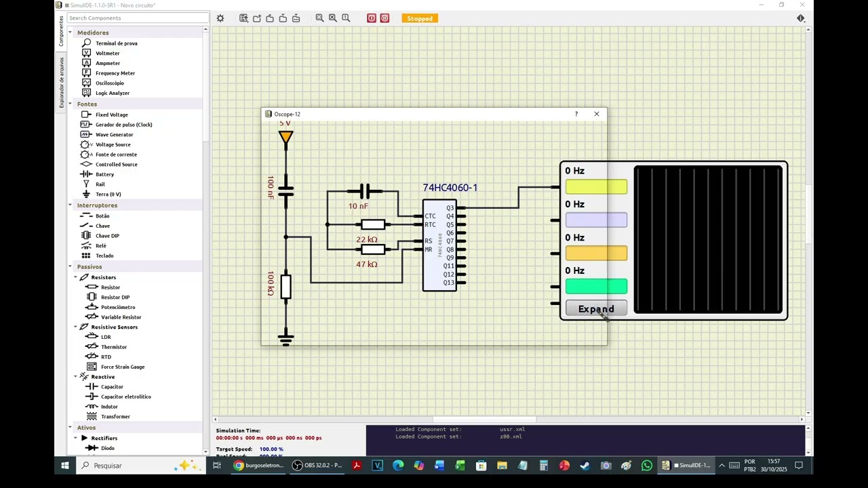Select the 74HC4060 chip on canvas

tap(439, 245)
